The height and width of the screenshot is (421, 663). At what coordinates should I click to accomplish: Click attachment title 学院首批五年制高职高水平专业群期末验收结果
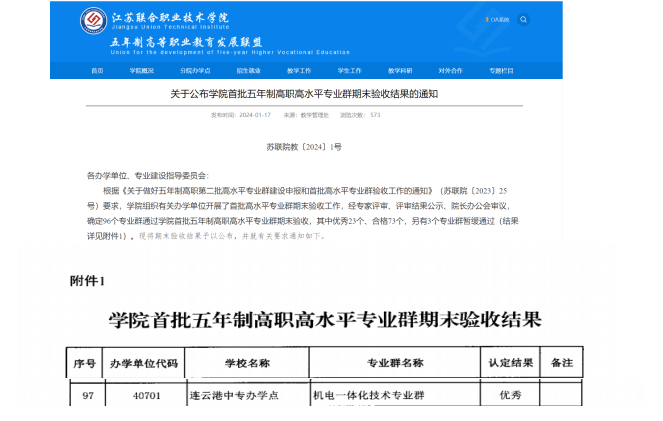click(x=325, y=320)
